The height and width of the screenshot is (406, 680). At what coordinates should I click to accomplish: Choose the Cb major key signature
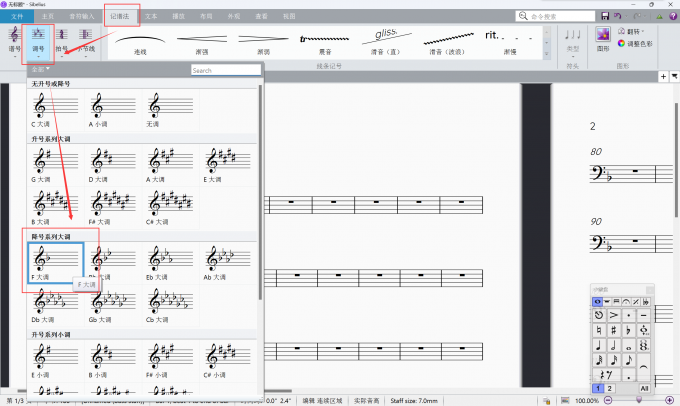pos(170,305)
